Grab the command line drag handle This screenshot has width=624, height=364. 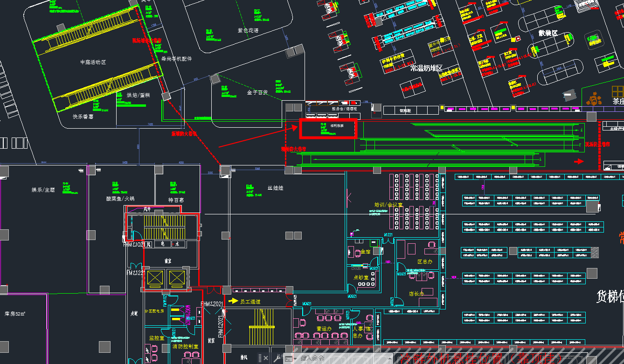(x=259, y=358)
